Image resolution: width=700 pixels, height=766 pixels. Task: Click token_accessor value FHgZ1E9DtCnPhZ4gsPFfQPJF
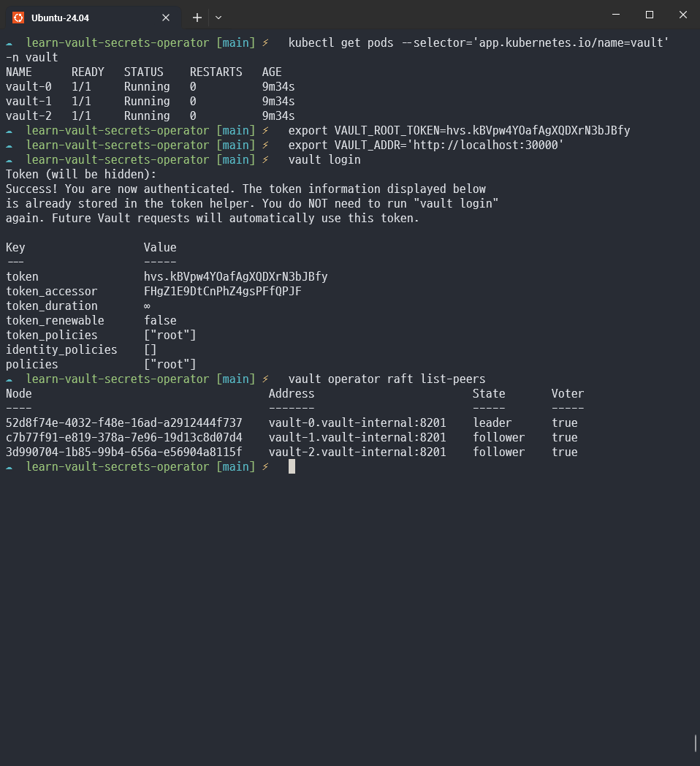(222, 291)
